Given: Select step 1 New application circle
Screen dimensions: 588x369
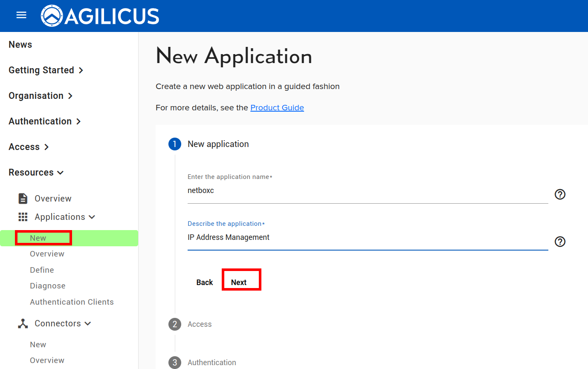Looking at the screenshot, I should point(174,144).
